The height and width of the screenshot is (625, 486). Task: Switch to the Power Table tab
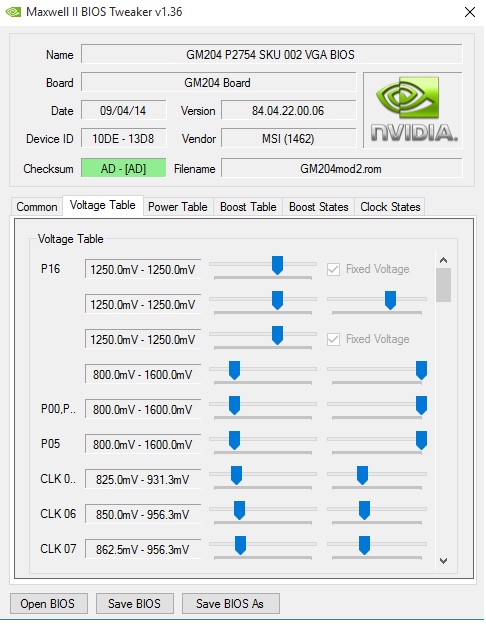tap(178, 207)
